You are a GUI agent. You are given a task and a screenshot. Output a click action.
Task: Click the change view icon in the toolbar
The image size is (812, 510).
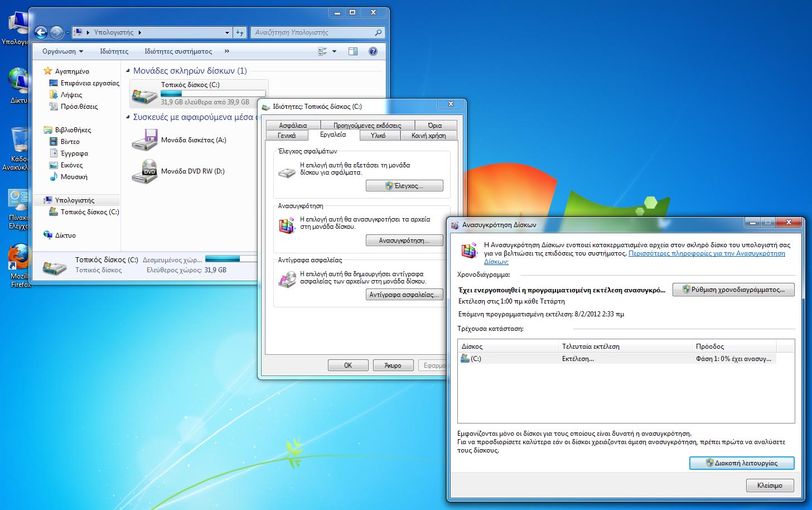click(323, 51)
